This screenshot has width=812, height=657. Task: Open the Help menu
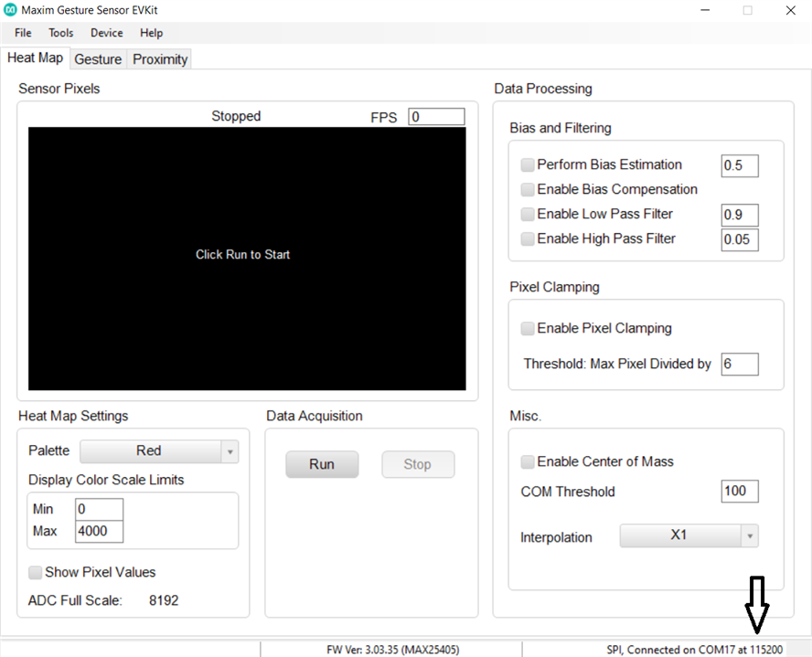pyautogui.click(x=151, y=33)
